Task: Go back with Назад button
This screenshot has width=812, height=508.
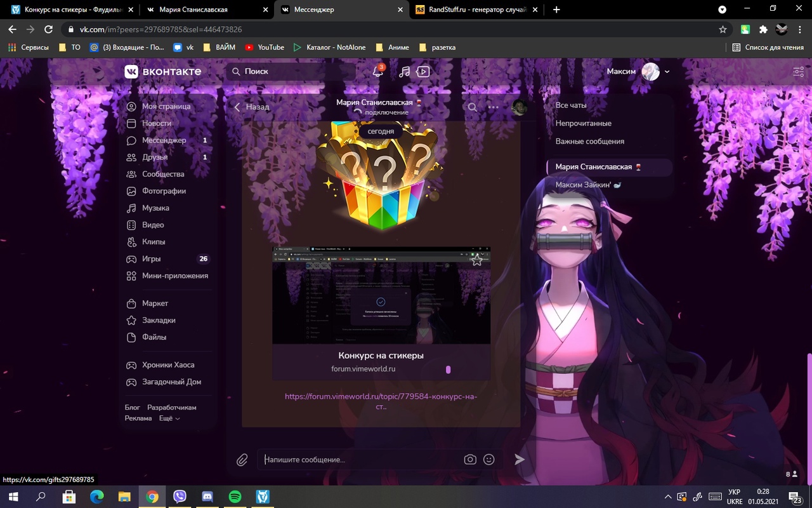Action: point(252,107)
